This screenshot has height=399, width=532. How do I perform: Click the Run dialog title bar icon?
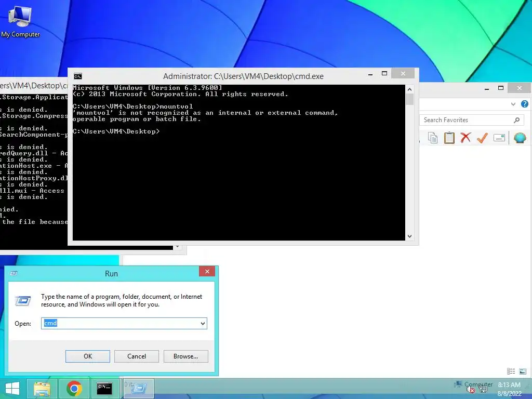[14, 273]
